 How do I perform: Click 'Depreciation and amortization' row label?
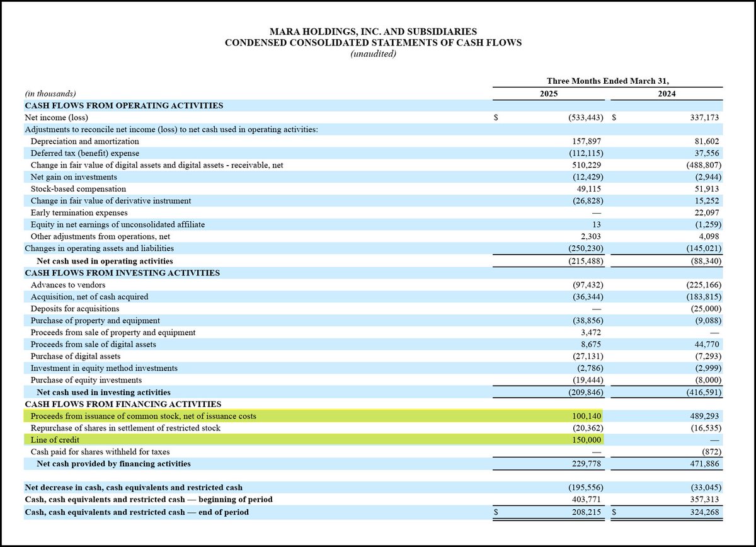[84, 141]
